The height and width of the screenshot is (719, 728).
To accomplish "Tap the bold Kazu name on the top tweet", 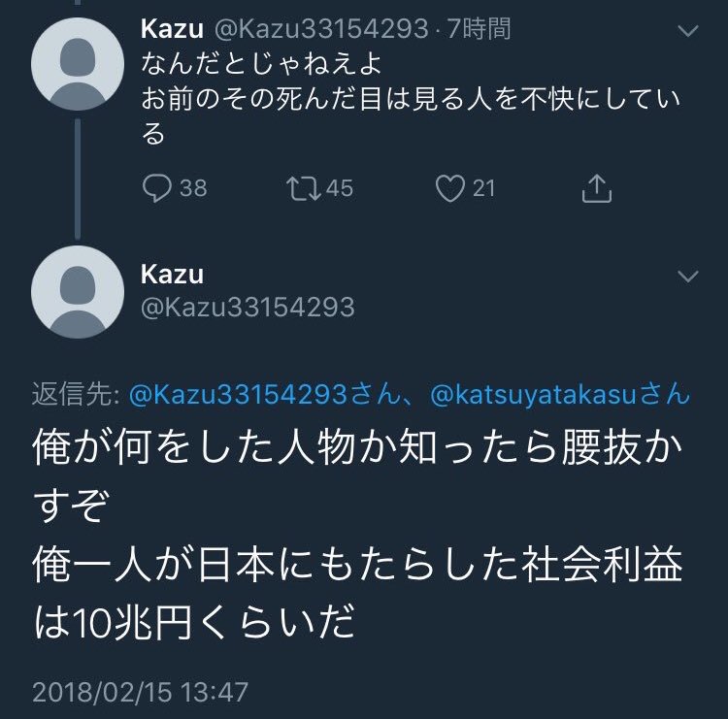I will [170, 30].
